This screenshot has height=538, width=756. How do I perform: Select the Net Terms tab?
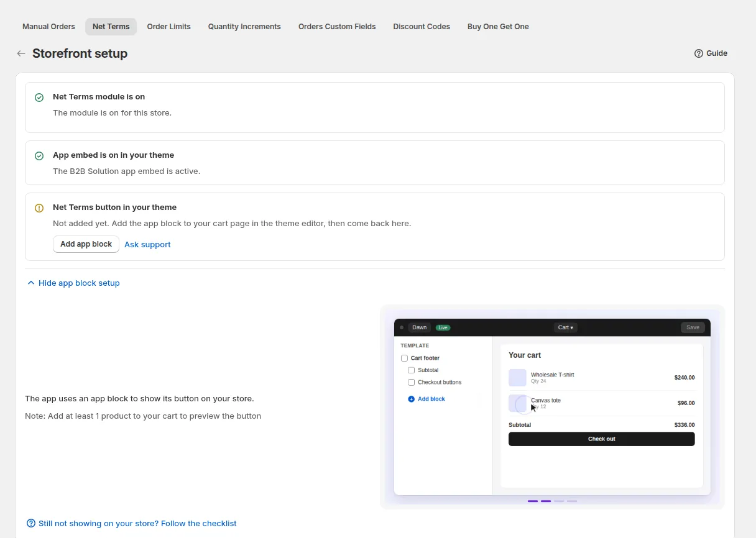point(111,27)
